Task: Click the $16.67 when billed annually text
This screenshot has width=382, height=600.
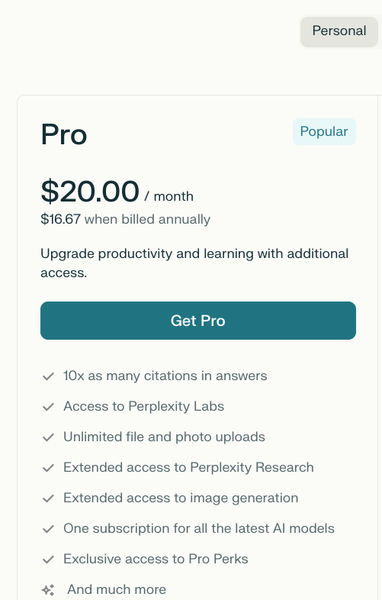Action: point(126,219)
